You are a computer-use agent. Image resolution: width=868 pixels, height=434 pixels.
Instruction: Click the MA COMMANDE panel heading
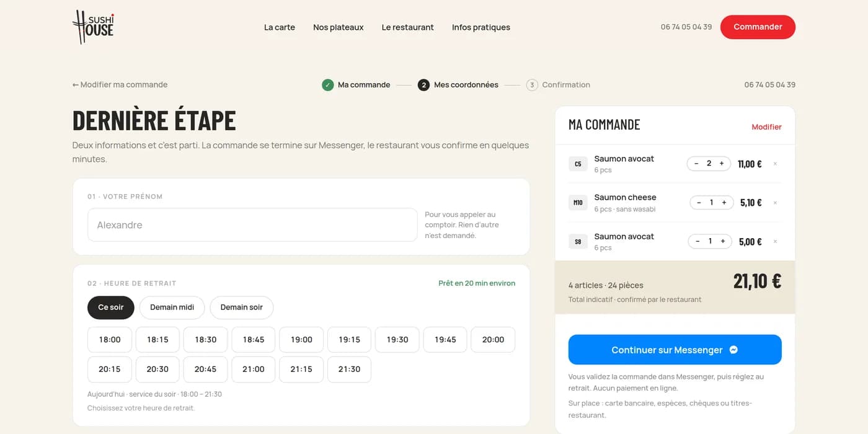click(x=604, y=125)
